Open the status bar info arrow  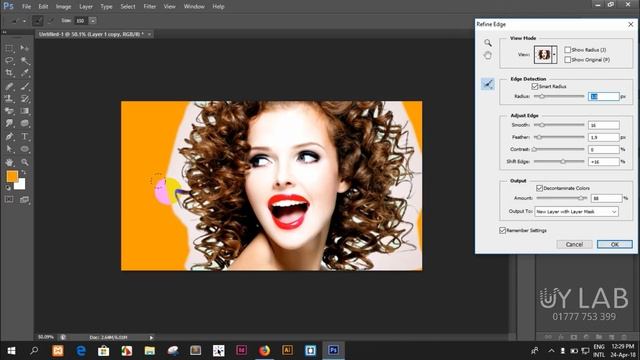point(151,338)
